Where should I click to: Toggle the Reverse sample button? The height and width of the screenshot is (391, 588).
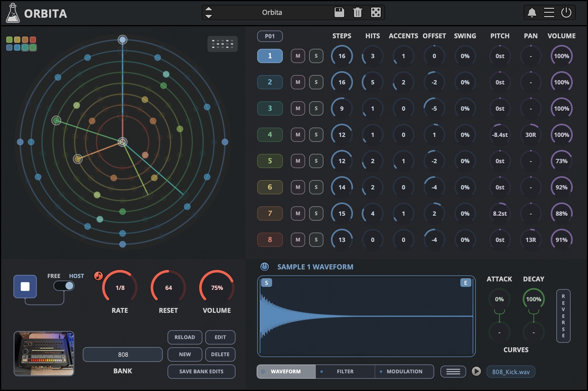(563, 316)
